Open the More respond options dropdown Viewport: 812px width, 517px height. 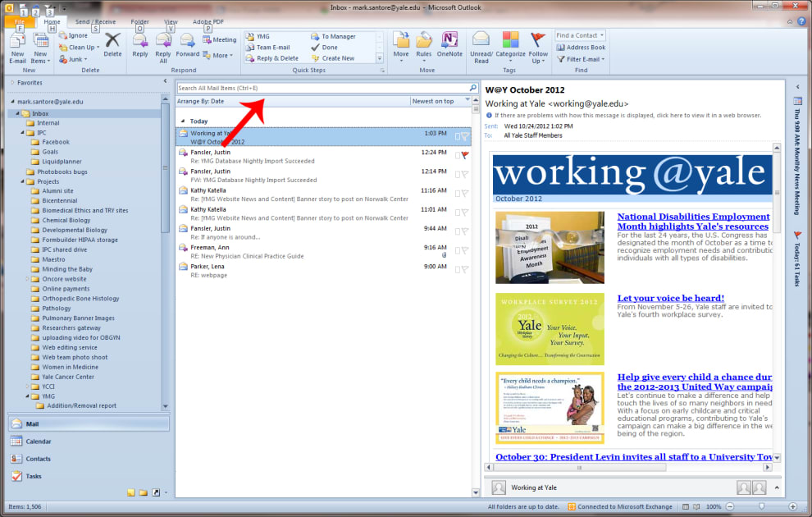[x=218, y=56]
